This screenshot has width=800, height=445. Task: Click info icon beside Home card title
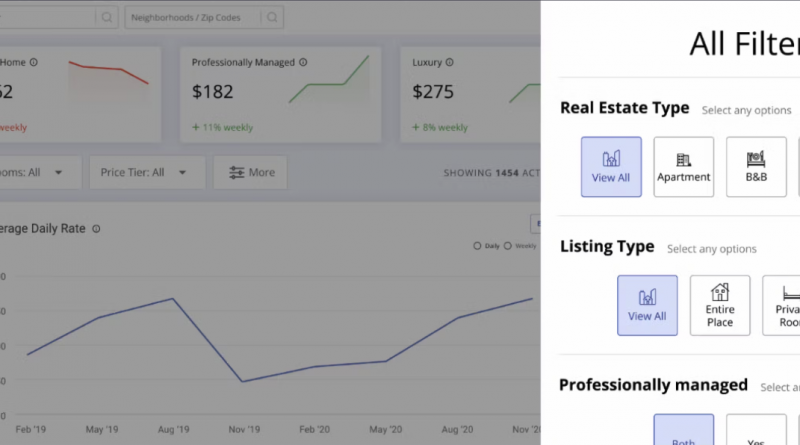(34, 62)
